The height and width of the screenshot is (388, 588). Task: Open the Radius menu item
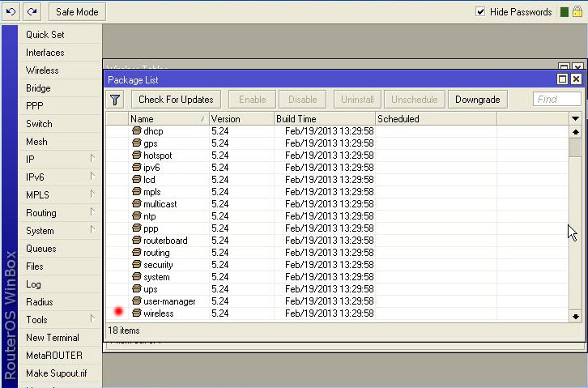tap(60, 302)
